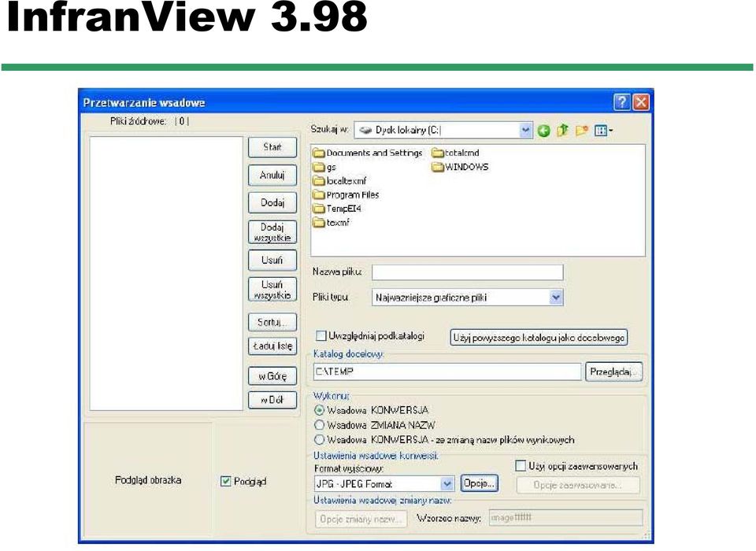Image resolution: width=756 pixels, height=551 pixels.
Task: Click the Ładuj listę button
Action: pos(272,346)
